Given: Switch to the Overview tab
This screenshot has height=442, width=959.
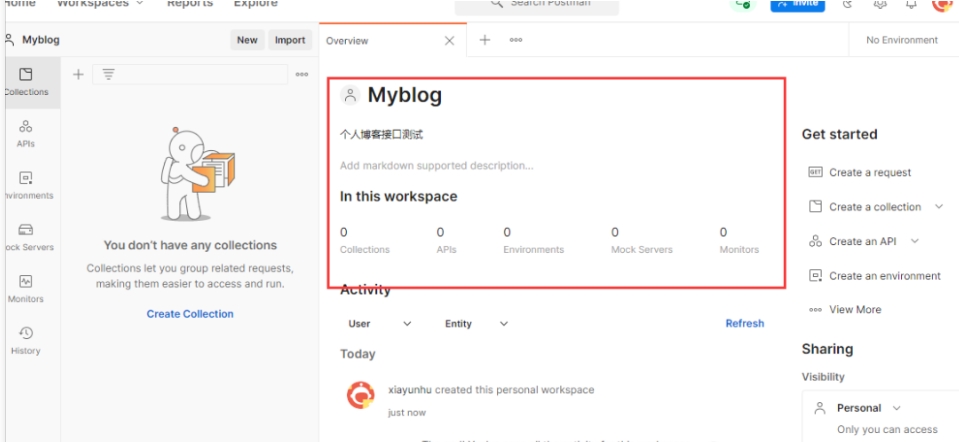Looking at the screenshot, I should click(347, 41).
